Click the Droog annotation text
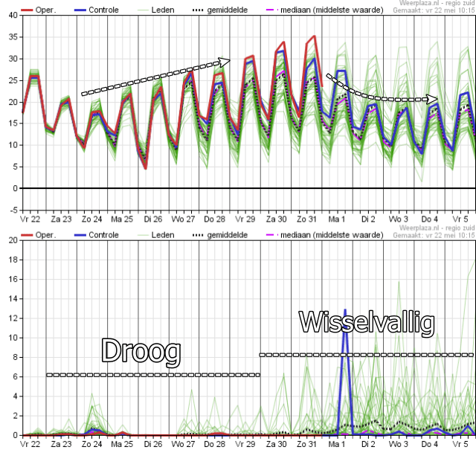The width and height of the screenshot is (476, 450). coord(141,351)
